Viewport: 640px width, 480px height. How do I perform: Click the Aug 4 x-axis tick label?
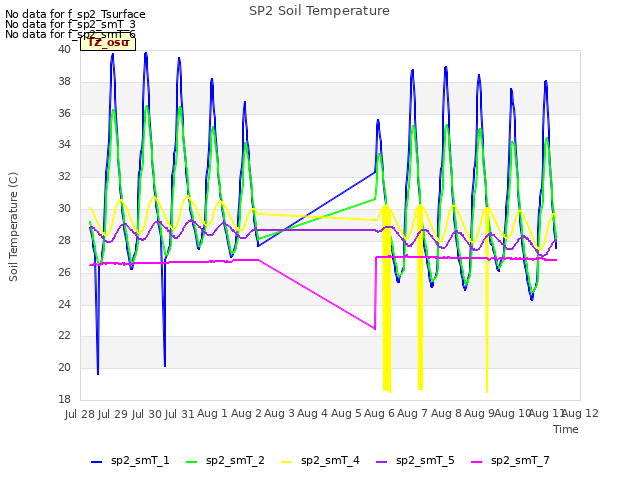click(x=313, y=414)
